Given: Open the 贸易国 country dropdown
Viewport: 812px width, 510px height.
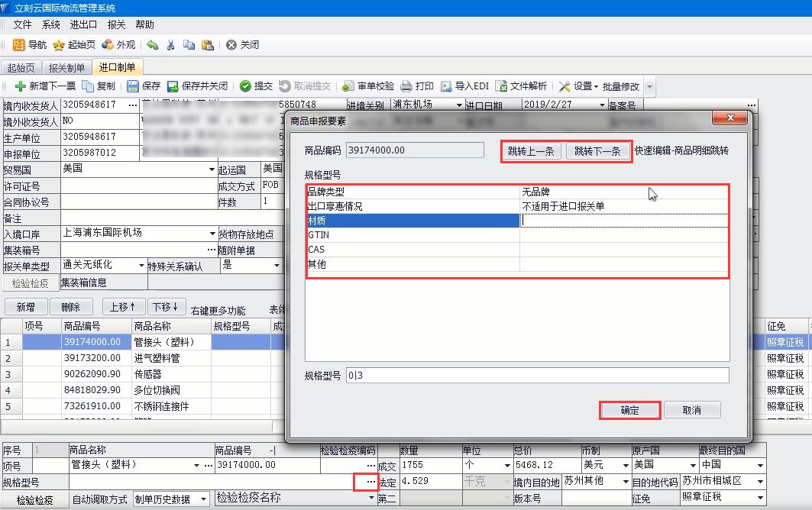Looking at the screenshot, I should (x=212, y=169).
